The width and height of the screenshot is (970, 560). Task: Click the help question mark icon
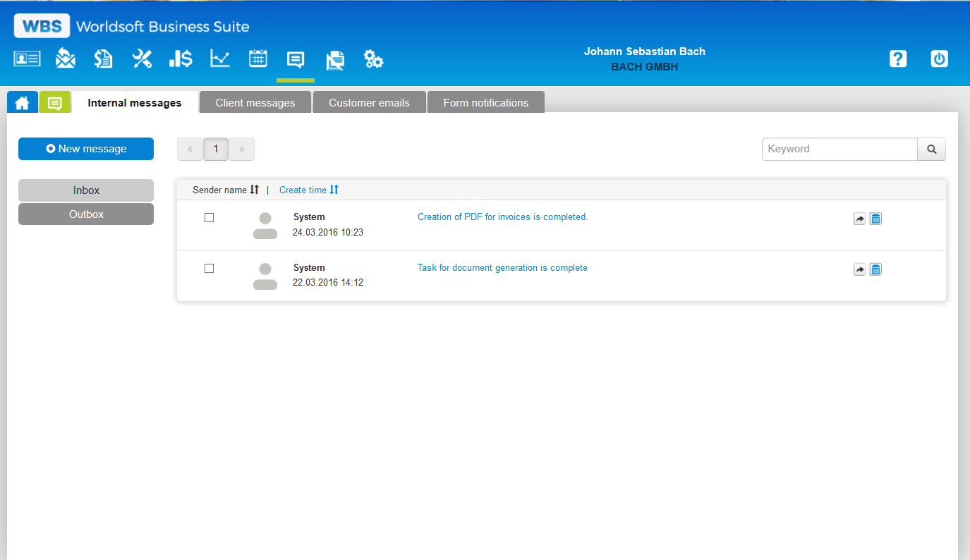point(898,59)
